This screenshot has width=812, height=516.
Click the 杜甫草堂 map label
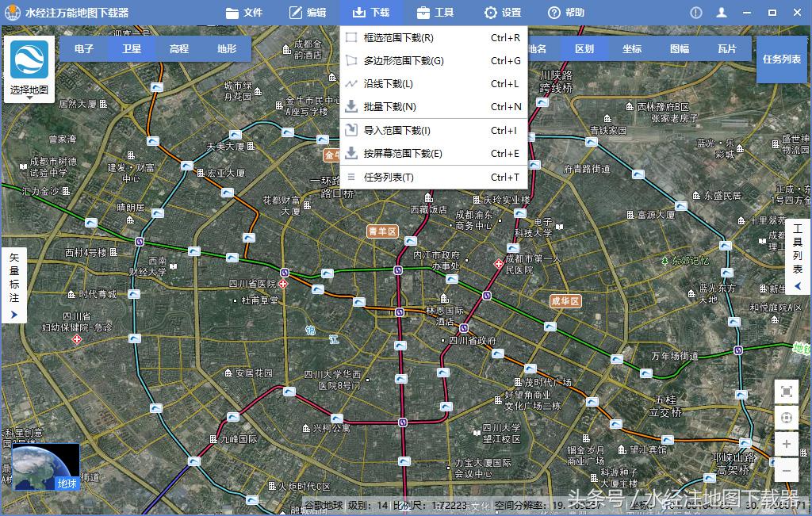pos(260,300)
